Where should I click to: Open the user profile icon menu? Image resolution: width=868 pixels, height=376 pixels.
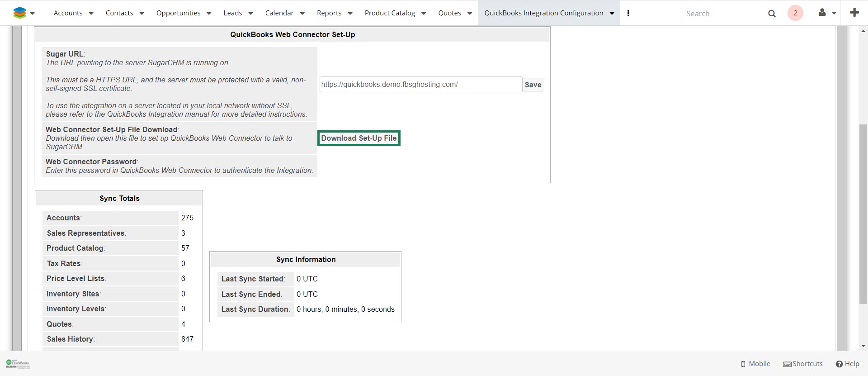click(x=822, y=13)
